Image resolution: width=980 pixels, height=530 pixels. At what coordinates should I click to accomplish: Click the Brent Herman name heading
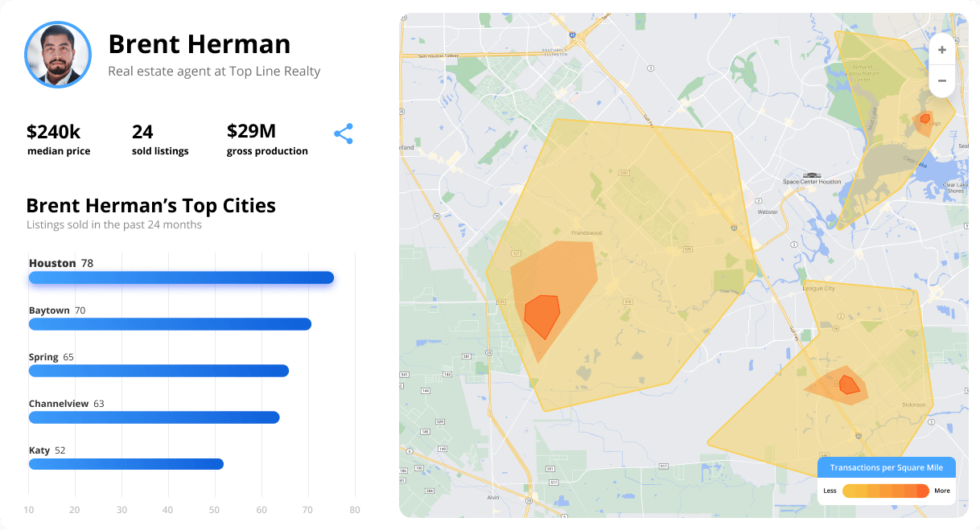[200, 43]
